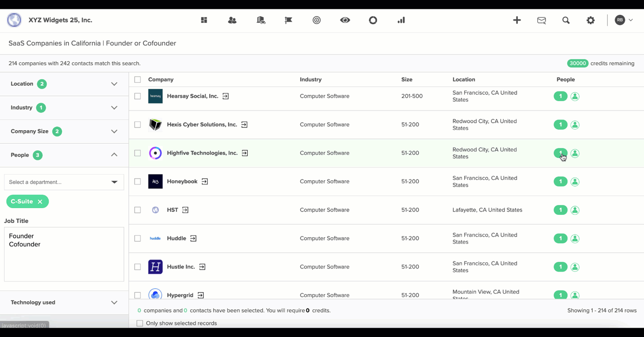Open the search magnifier icon
This screenshot has width=644, height=337.
tap(566, 20)
